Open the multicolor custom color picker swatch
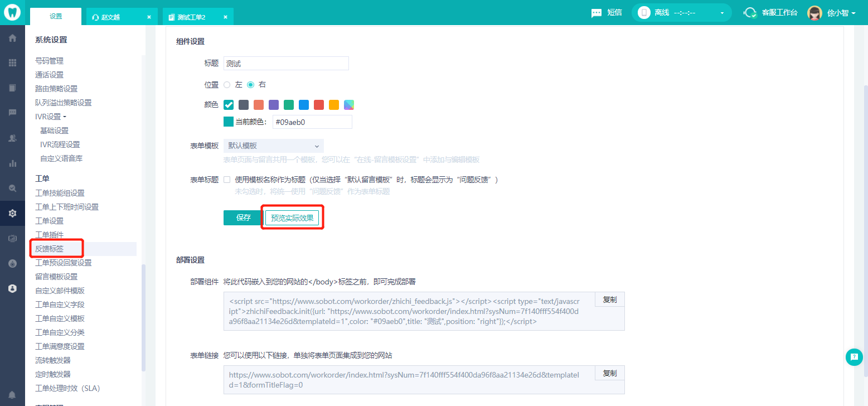This screenshot has width=868, height=406. tap(349, 105)
